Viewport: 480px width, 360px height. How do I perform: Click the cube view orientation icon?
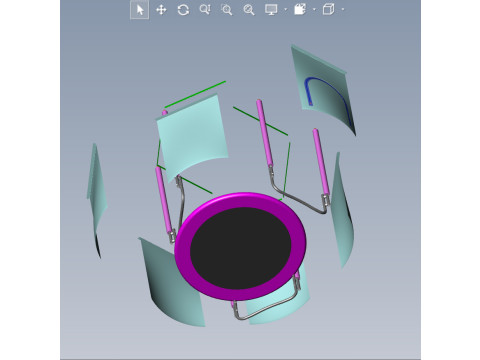tap(328, 9)
